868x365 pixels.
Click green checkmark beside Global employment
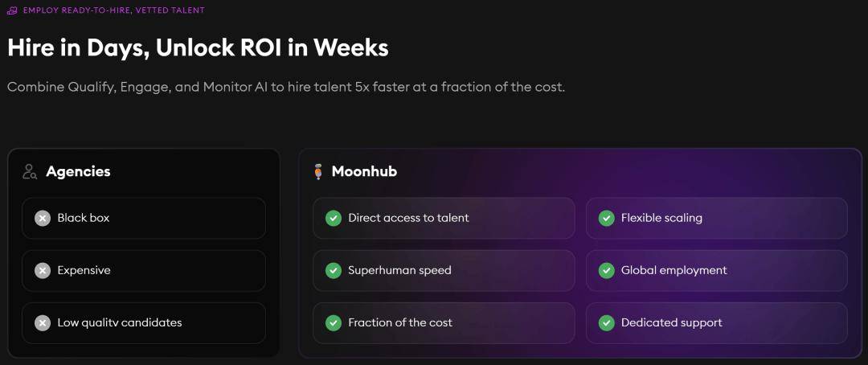pos(606,271)
